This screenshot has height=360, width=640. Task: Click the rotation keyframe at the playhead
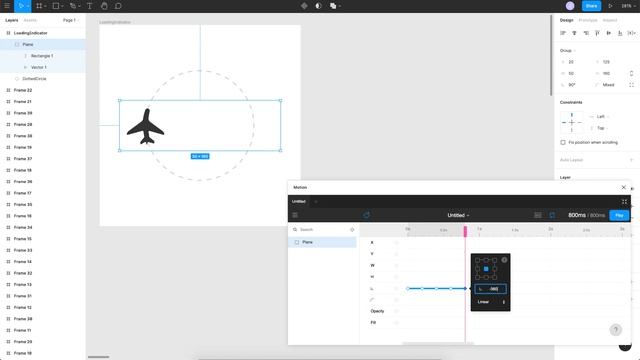coord(465,289)
